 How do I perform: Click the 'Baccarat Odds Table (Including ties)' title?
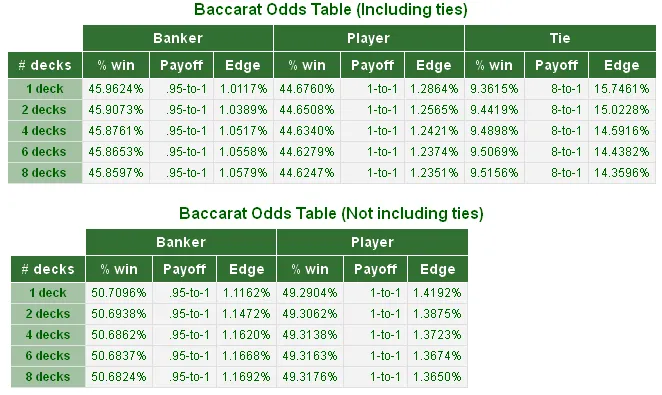tap(331, 10)
